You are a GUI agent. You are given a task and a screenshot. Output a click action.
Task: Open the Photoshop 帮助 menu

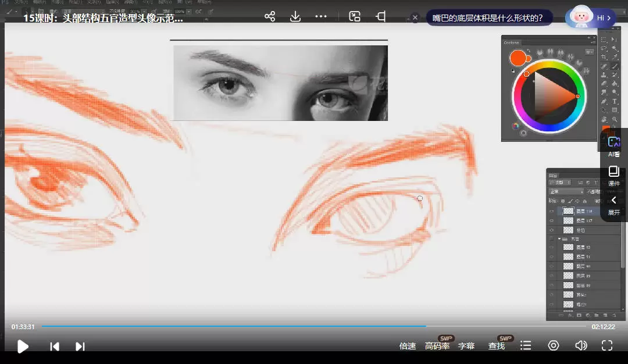tap(205, 2)
